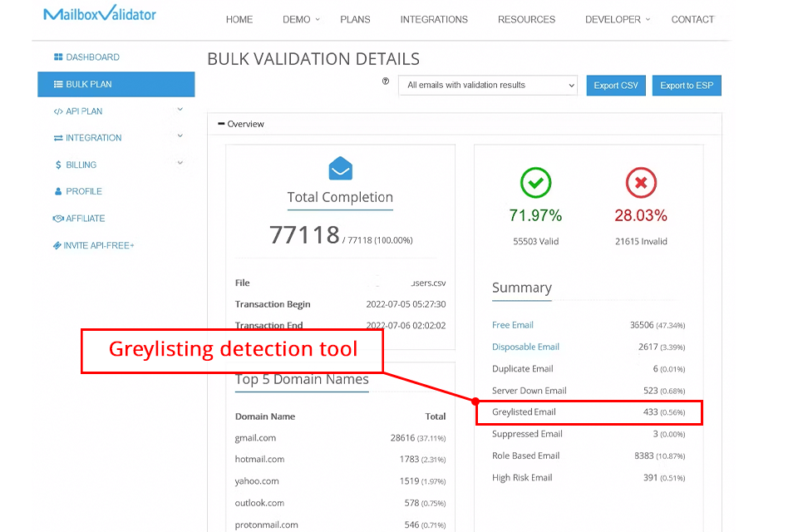Open AFFILIATE in the sidebar
Screen dimensions: 798x532
[86, 219]
